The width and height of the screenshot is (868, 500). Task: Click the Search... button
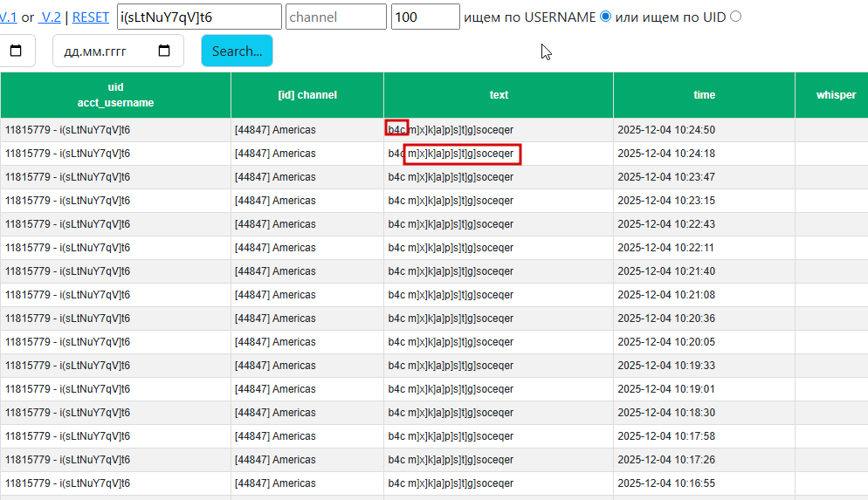click(x=237, y=51)
